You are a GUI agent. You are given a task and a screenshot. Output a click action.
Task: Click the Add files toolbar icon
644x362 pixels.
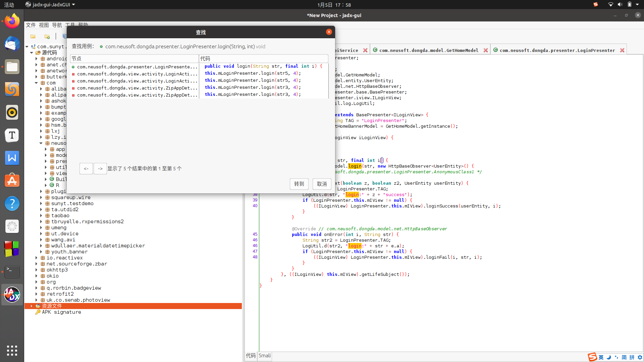[x=47, y=36]
